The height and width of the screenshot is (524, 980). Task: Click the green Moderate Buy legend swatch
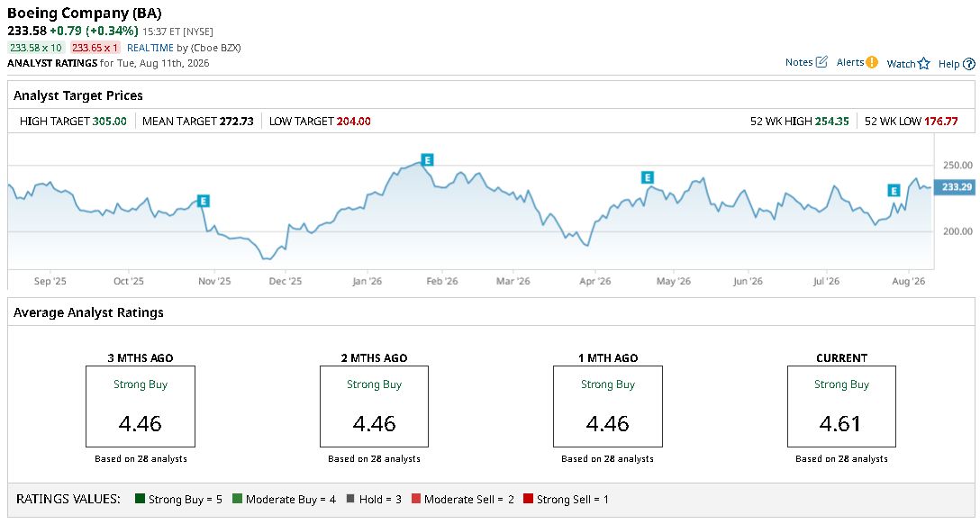(237, 499)
